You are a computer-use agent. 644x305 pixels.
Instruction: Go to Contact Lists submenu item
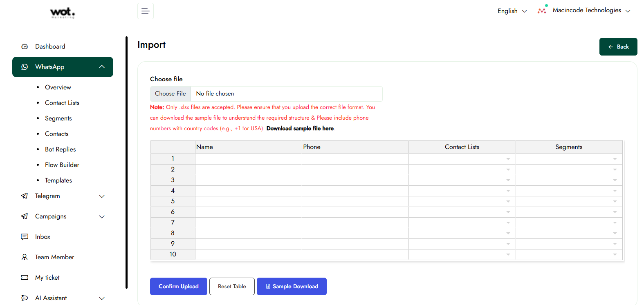pyautogui.click(x=62, y=103)
